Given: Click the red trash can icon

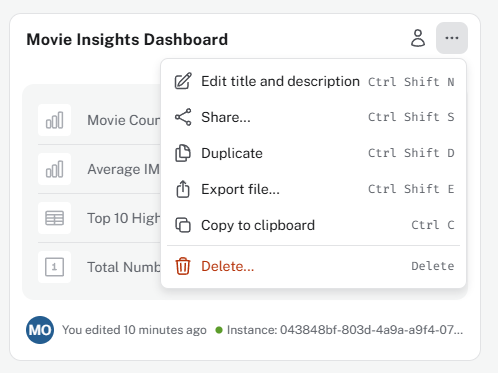Looking at the screenshot, I should tap(183, 266).
